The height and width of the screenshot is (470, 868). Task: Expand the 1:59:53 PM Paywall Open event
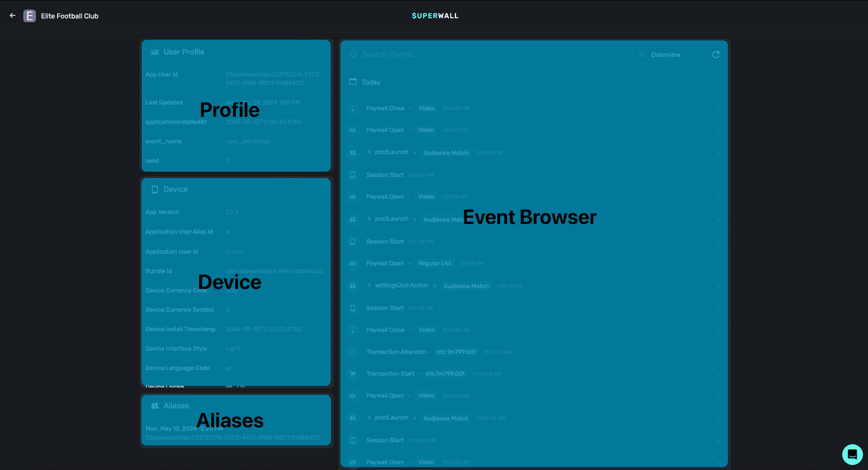[x=719, y=131]
